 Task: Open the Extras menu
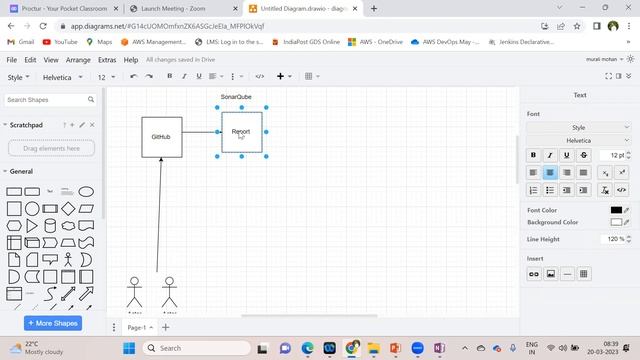(107, 60)
